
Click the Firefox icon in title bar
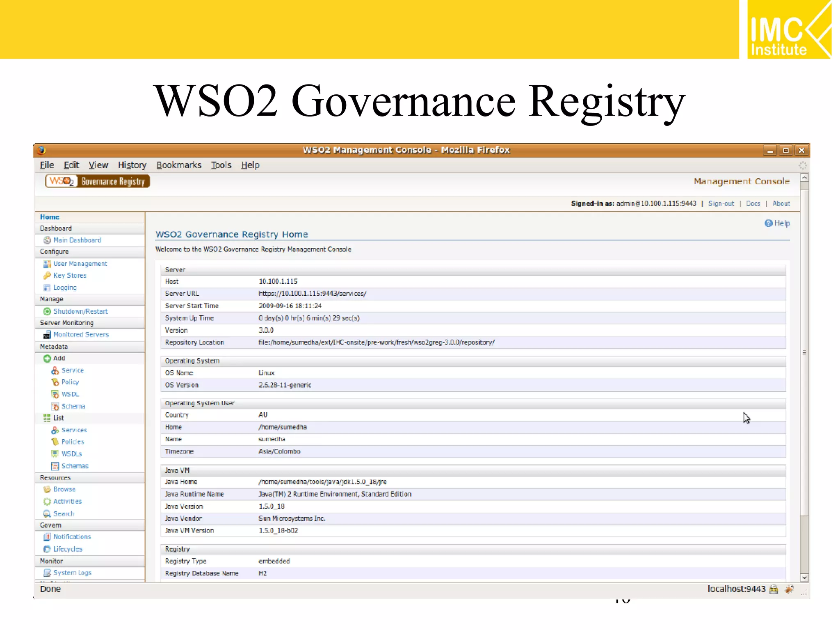41,150
